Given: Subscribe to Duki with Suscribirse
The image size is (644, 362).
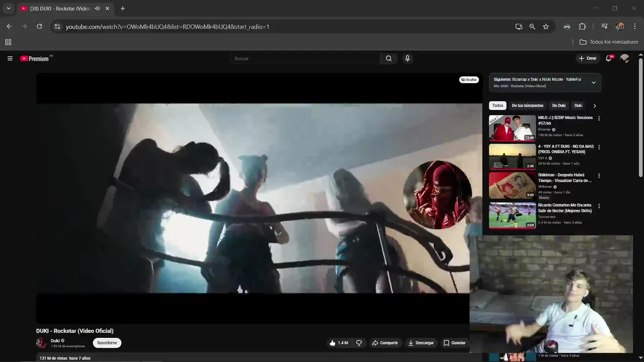Looking at the screenshot, I should coord(107,343).
